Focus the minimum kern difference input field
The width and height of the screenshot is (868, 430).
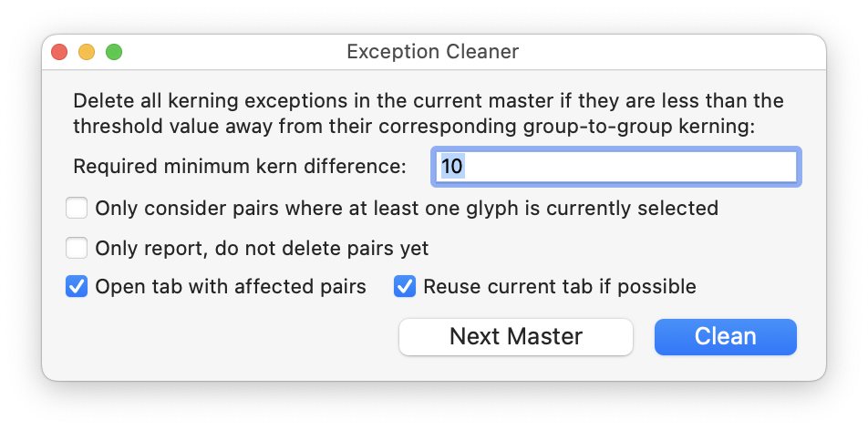pyautogui.click(x=615, y=167)
